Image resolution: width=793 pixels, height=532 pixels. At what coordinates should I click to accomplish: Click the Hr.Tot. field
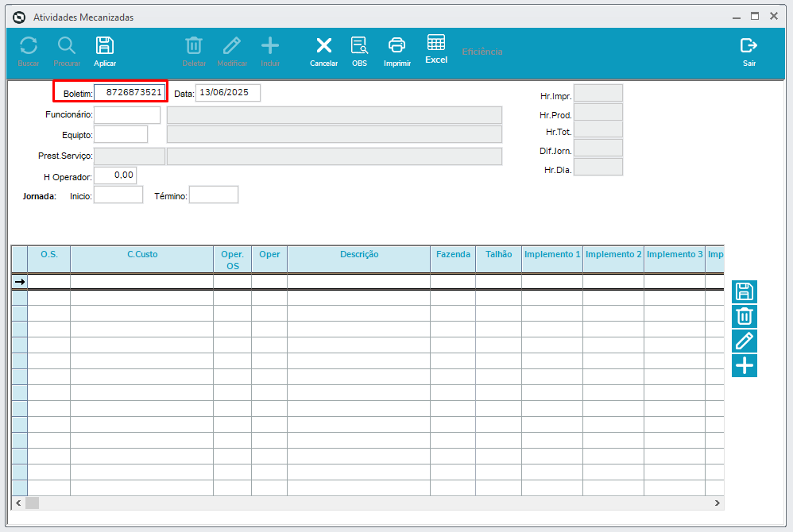[x=598, y=130]
